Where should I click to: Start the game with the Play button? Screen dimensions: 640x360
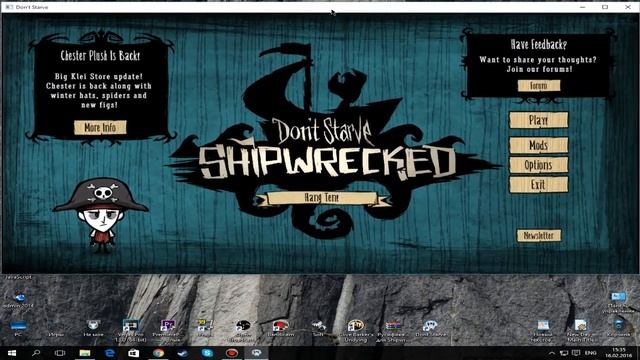coord(538,120)
